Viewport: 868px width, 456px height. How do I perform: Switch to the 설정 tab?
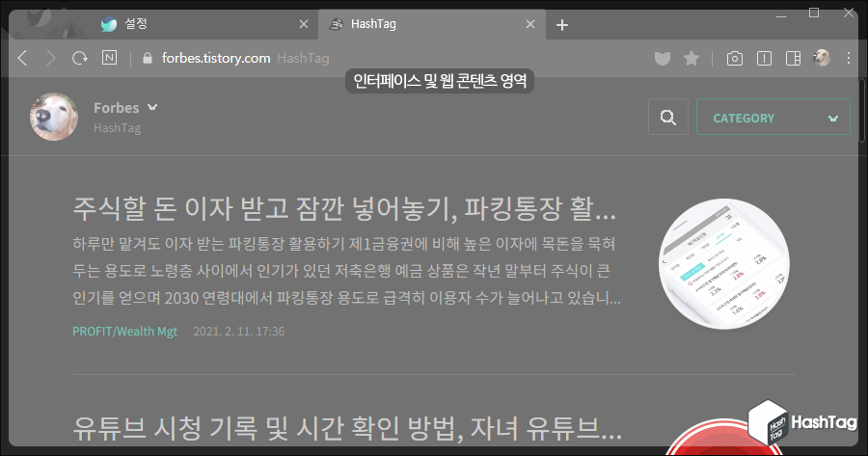(x=203, y=24)
